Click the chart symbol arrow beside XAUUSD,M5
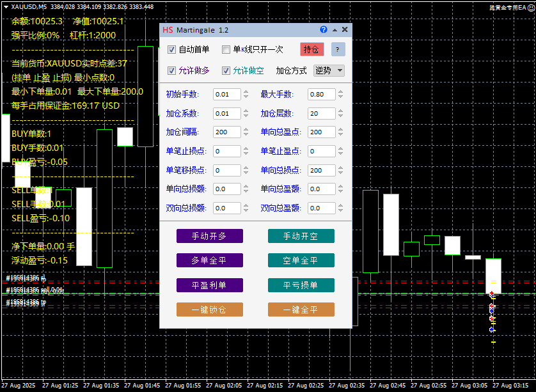 tap(6, 6)
